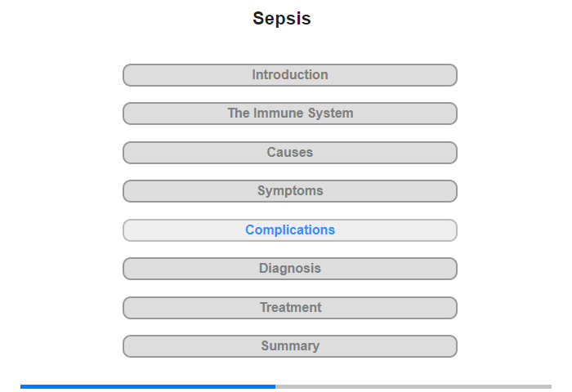
Task: Start the tutorial from Introduction
Action: [x=290, y=75]
